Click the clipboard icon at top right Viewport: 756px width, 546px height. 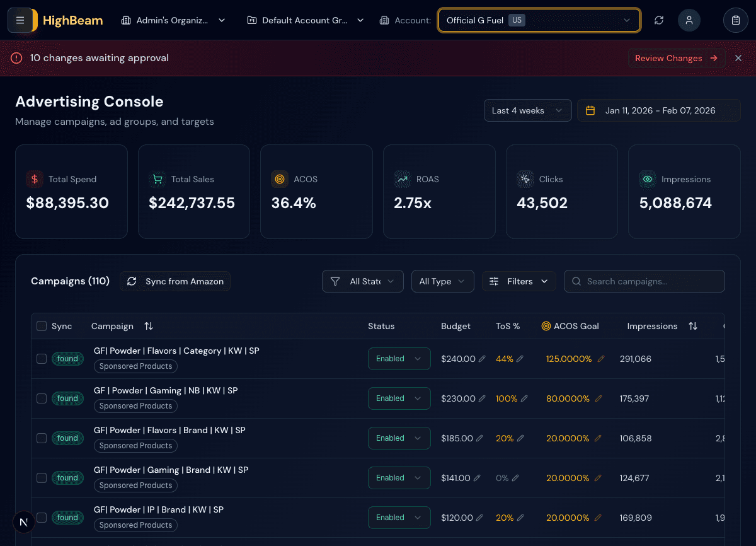[x=735, y=20]
